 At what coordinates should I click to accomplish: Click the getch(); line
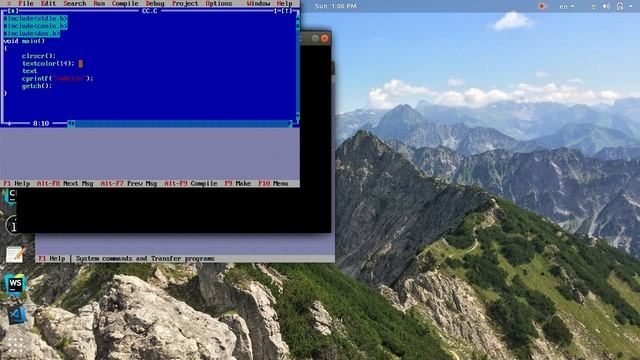click(37, 86)
